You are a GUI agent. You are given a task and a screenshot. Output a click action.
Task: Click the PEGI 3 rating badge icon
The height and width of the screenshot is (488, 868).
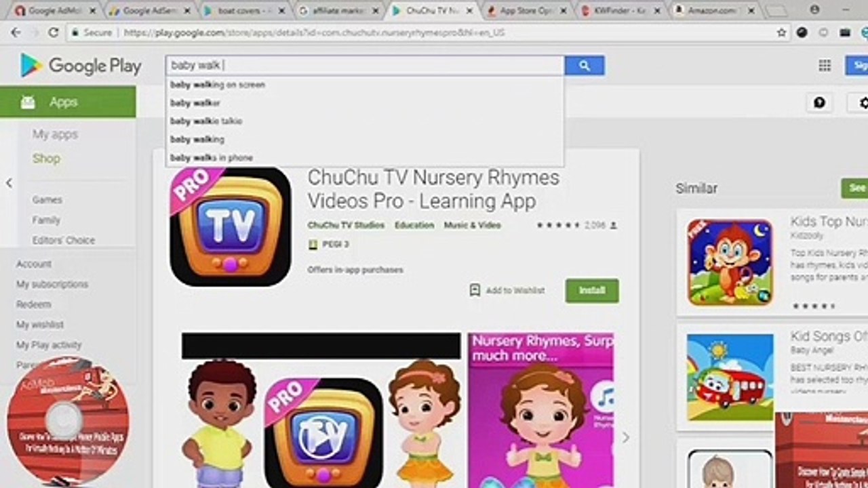pos(313,245)
